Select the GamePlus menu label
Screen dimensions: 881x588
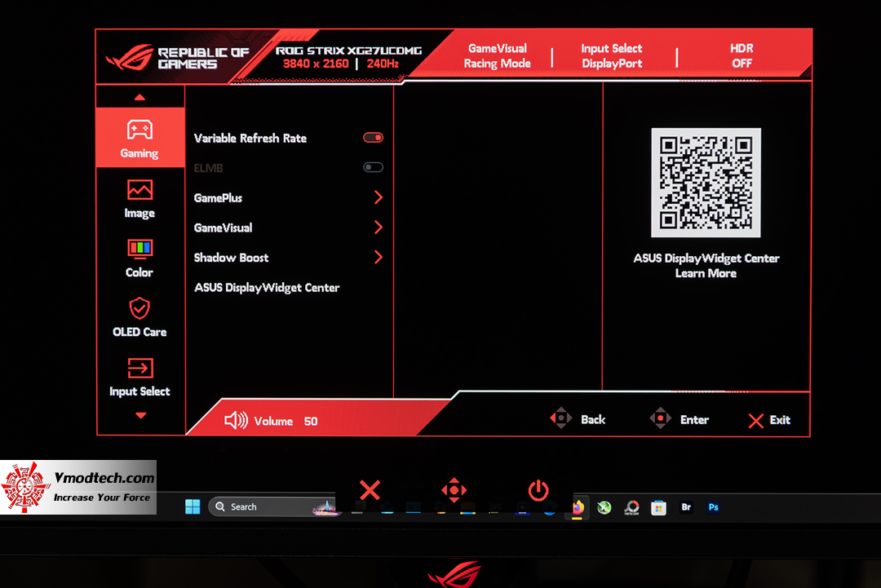coord(218,197)
